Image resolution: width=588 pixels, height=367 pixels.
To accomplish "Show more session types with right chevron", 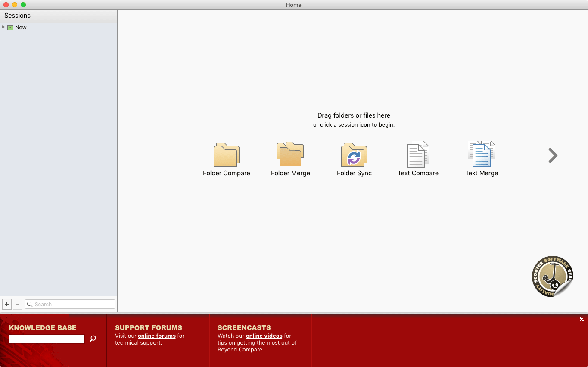I will pyautogui.click(x=553, y=156).
